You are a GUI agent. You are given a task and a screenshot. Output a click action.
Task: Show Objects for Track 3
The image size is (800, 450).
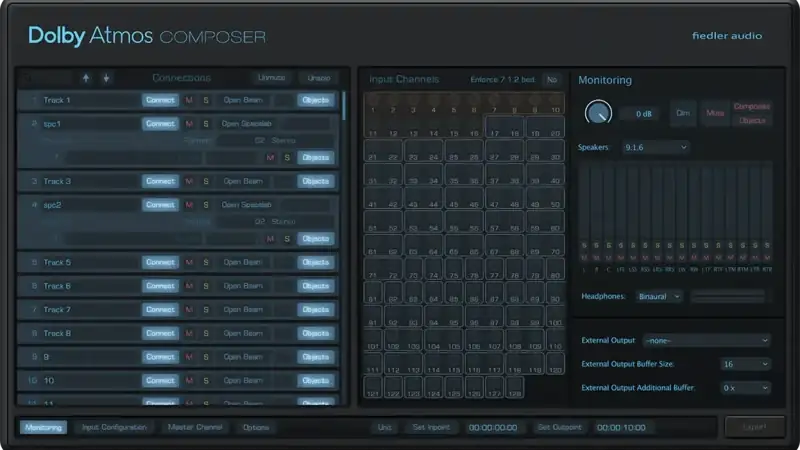tap(315, 181)
